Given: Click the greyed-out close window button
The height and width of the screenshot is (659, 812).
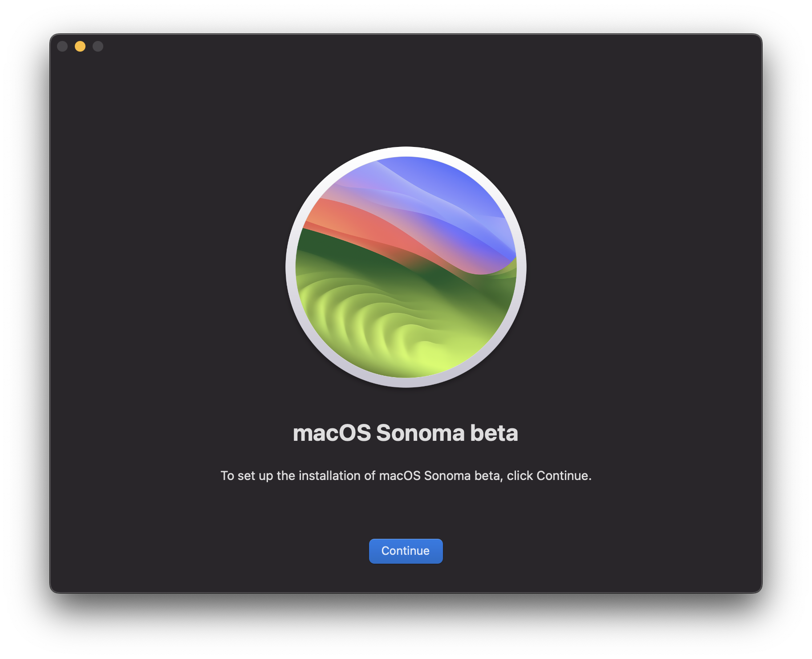Looking at the screenshot, I should tap(62, 46).
